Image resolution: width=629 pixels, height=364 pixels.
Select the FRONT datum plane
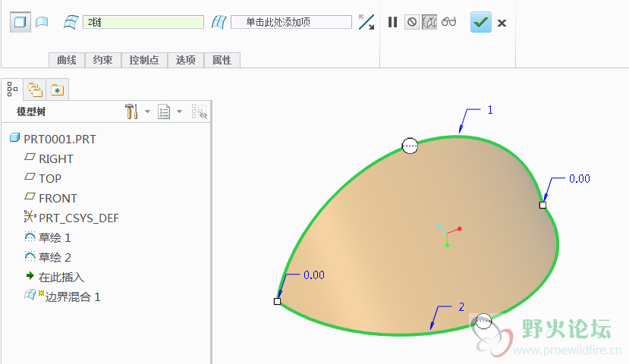tap(58, 198)
